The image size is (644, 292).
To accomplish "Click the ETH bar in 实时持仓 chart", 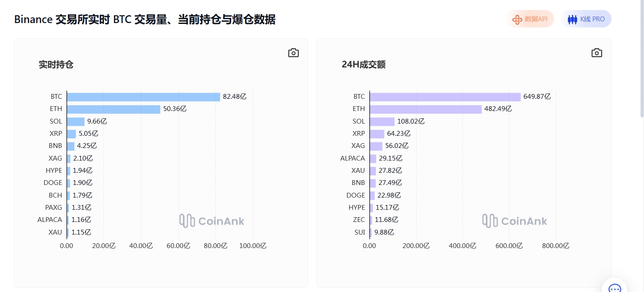I will pos(113,109).
